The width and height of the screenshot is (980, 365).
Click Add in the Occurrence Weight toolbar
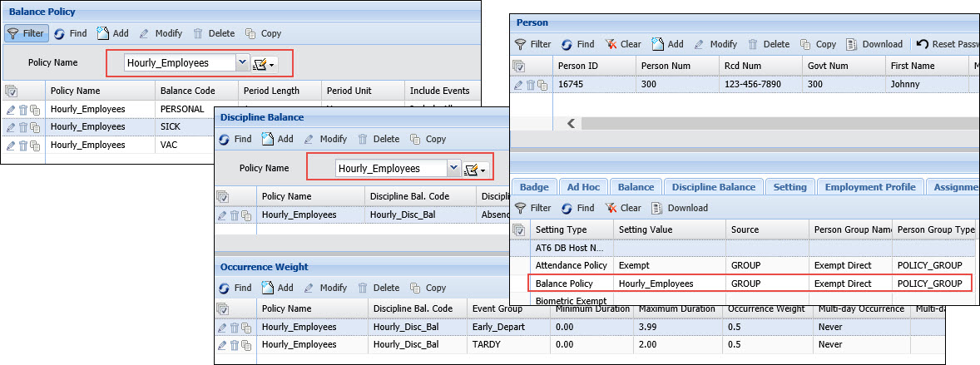click(x=279, y=288)
